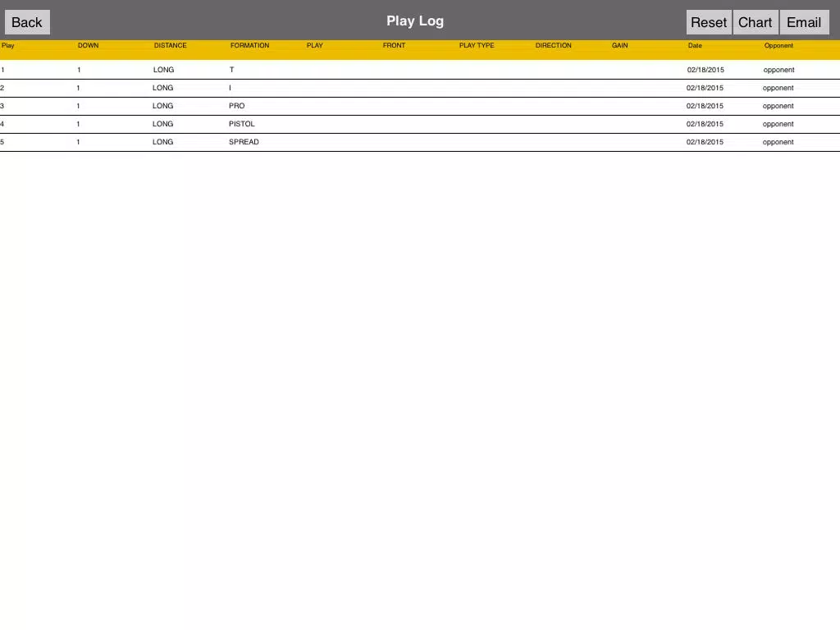Click the FRONT column header
This screenshot has height=630, width=840.
point(394,46)
